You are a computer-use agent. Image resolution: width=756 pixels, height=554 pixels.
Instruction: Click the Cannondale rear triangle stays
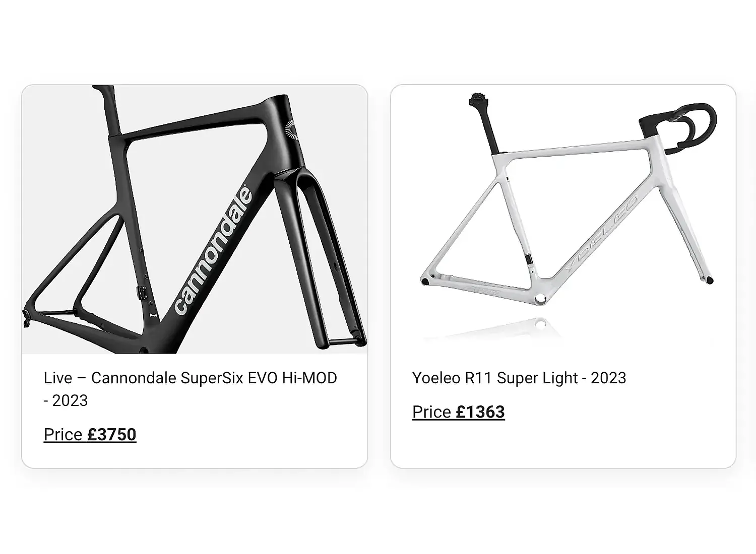pyautogui.click(x=76, y=282)
